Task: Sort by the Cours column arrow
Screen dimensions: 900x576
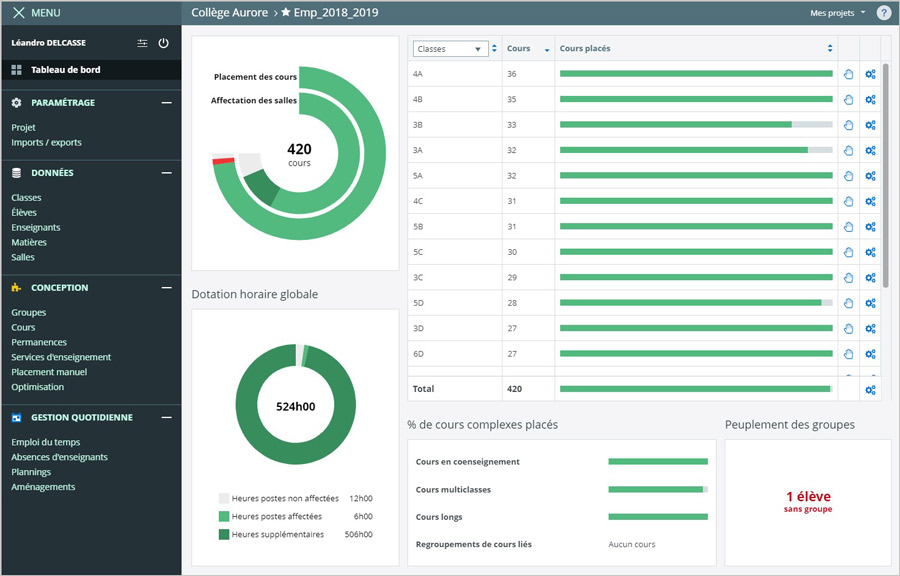Action: tap(546, 49)
